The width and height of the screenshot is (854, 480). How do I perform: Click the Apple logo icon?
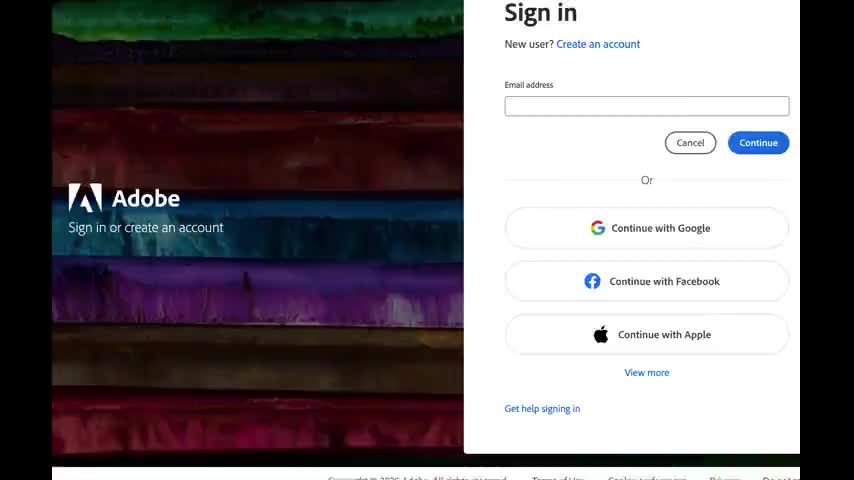tap(601, 334)
